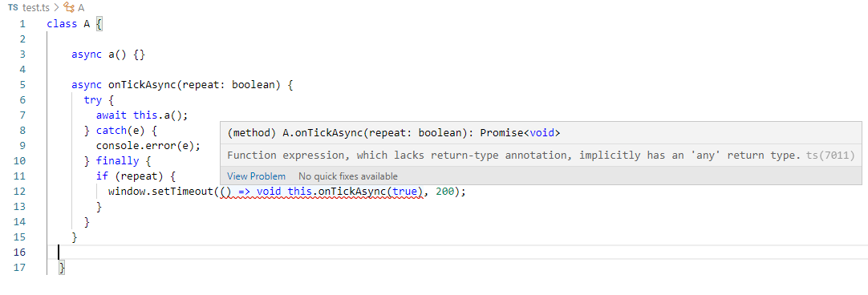868x295 pixels.
Task: Click the breadcrumb separator chevron after test.ts
Action: (57, 7)
